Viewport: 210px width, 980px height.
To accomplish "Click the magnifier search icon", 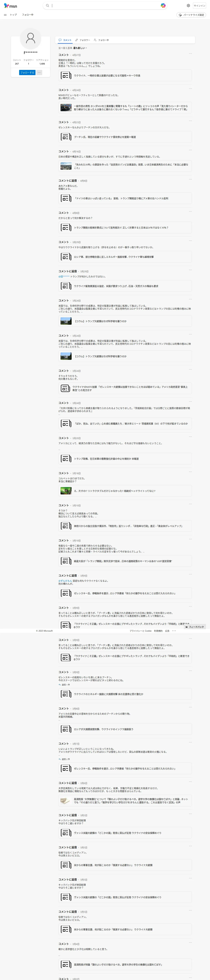I will (47, 6).
